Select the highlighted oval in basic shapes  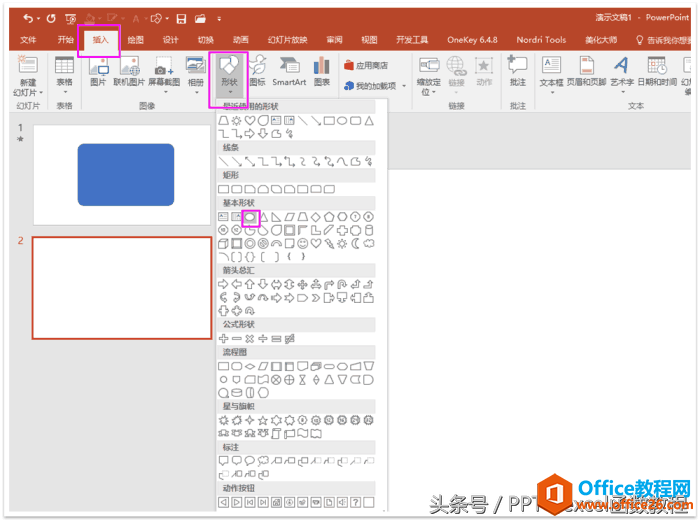pyautogui.click(x=251, y=216)
